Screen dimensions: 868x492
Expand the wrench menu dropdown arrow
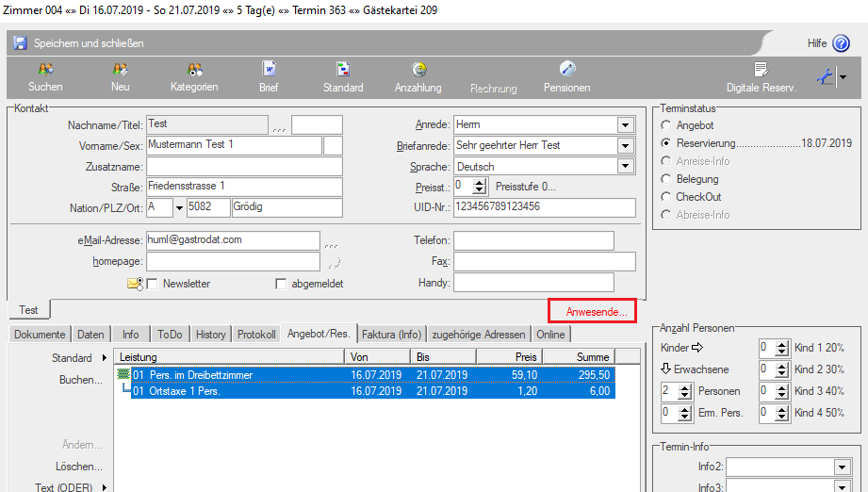point(843,77)
